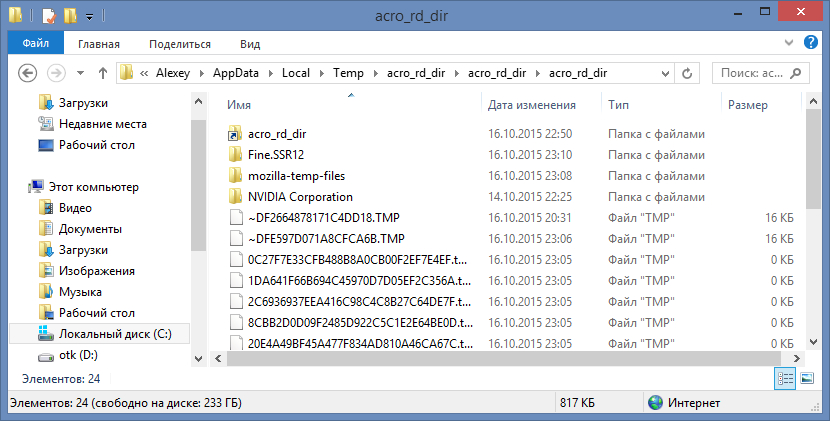Click navigation pane scroll down arrow
The width and height of the screenshot is (830, 421).
(199, 359)
